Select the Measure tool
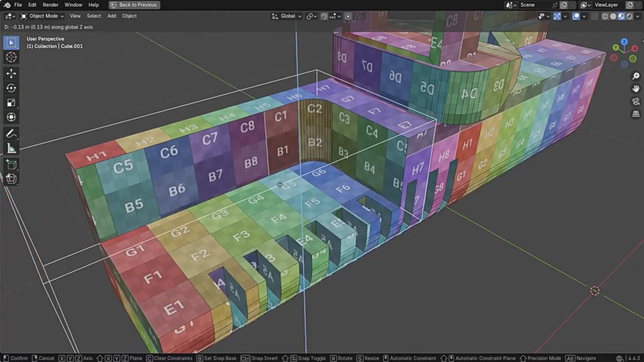Image resolution: width=644 pixels, height=362 pixels. click(11, 148)
